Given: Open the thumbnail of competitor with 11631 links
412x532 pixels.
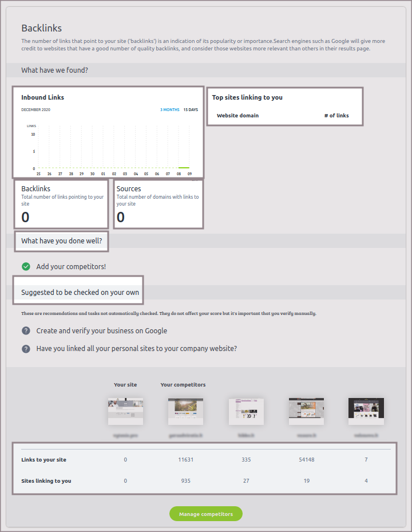Looking at the screenshot, I should click(185, 411).
